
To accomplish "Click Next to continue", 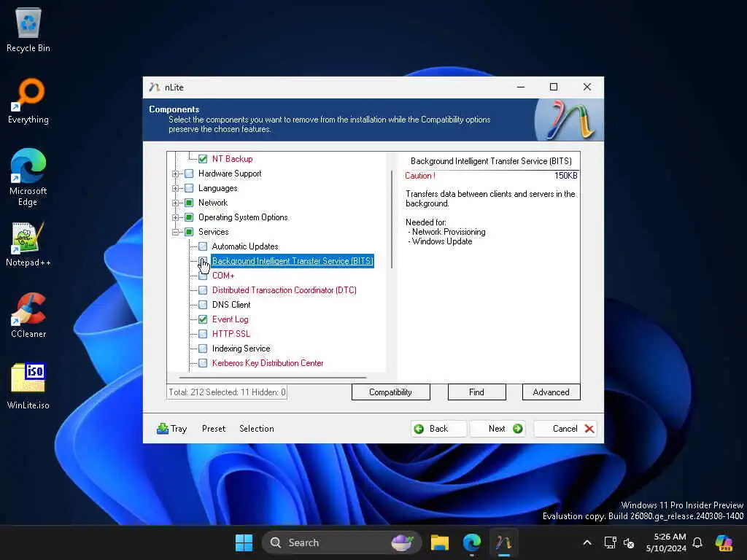I will coord(498,429).
